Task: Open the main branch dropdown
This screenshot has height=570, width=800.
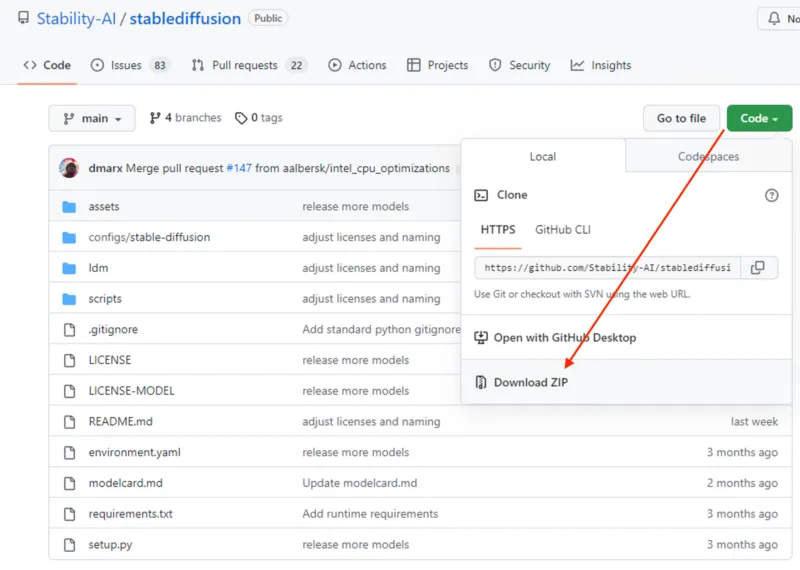Action: coord(92,118)
